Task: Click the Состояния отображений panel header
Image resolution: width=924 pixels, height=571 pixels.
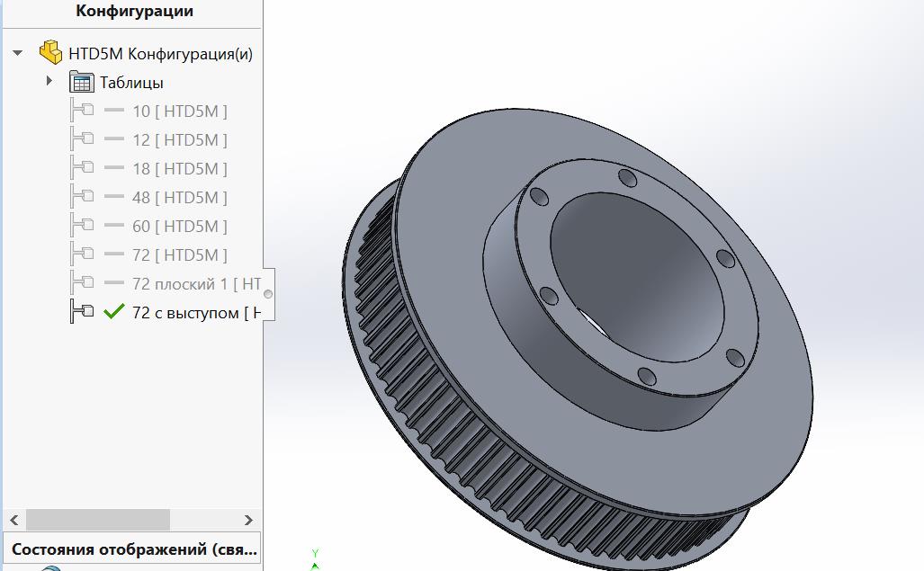Action: (133, 549)
